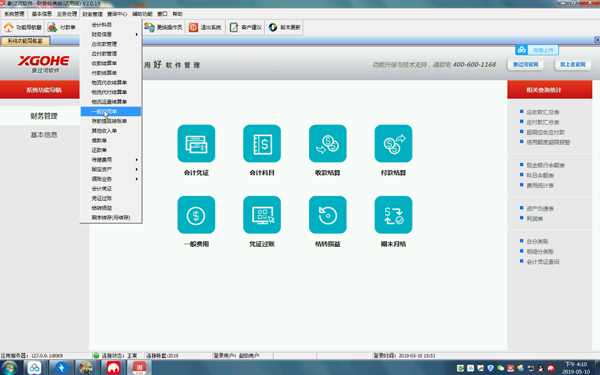
Task: Select 期末结存(月结存) menu entry
Action: point(111,217)
